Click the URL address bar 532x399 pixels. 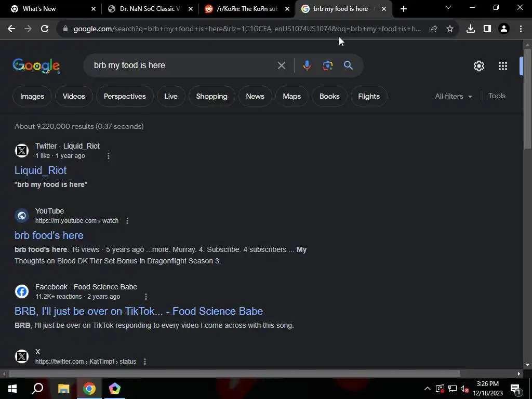click(247, 29)
